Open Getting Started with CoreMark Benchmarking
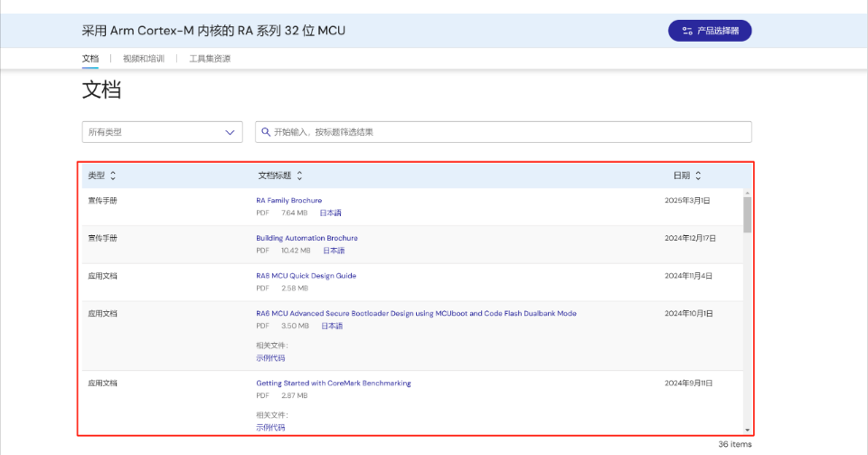 334,383
